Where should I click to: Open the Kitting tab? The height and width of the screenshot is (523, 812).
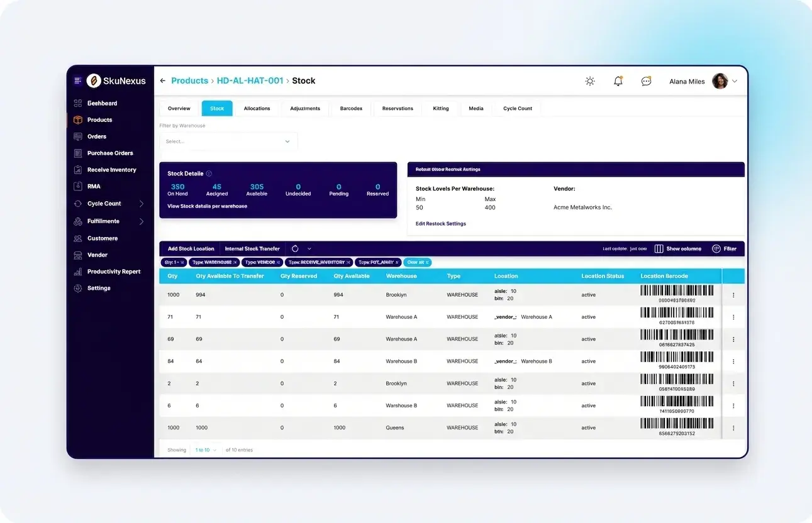coord(441,109)
